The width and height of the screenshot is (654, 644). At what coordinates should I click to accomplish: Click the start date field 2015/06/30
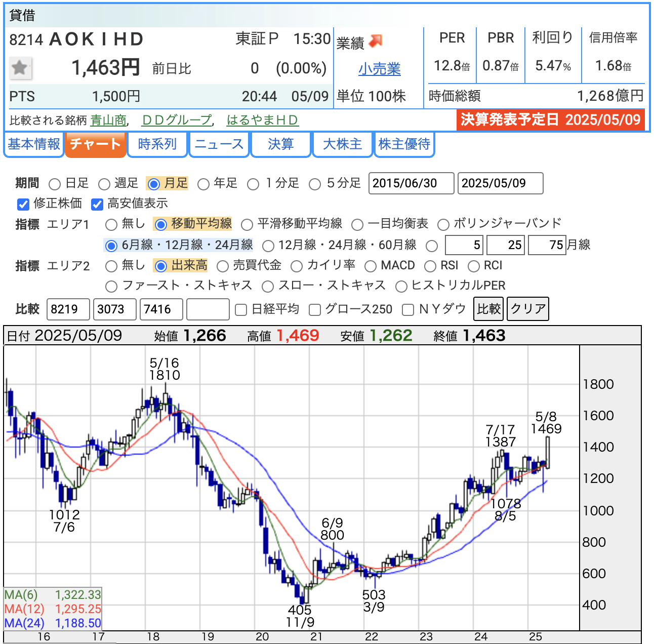tap(412, 183)
